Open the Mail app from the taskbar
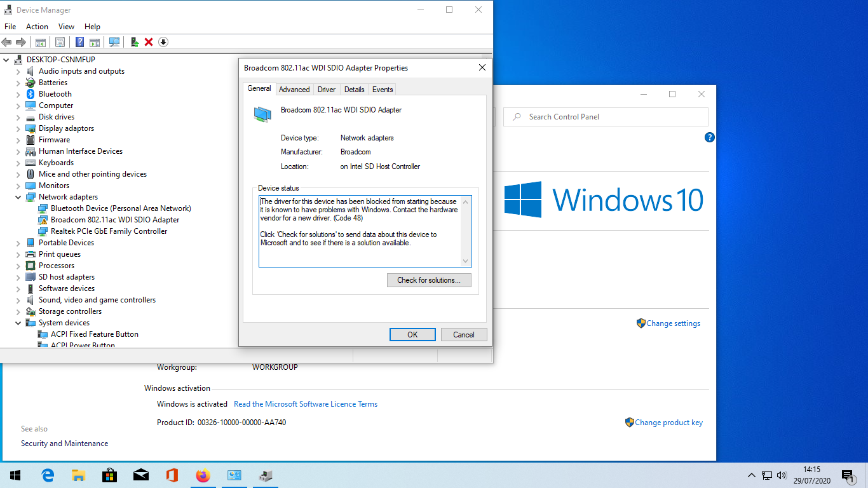Screen dimensions: 868x488 (x=140, y=475)
